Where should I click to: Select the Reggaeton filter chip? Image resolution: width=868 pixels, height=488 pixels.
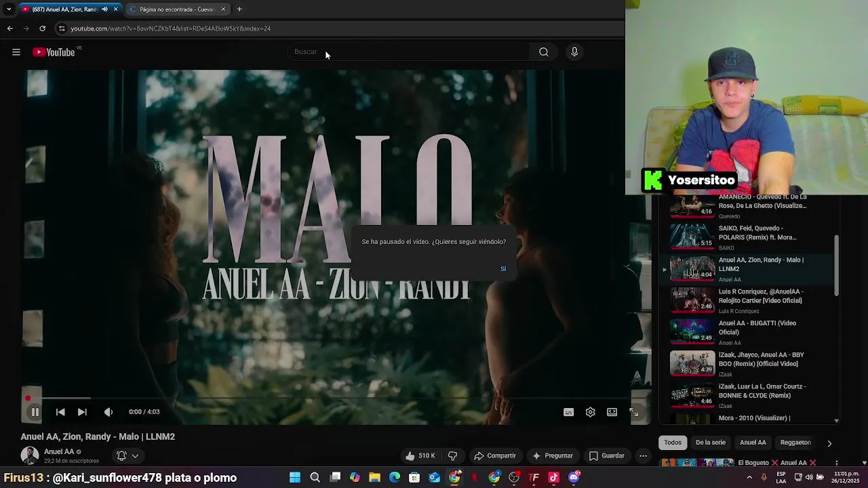click(795, 443)
